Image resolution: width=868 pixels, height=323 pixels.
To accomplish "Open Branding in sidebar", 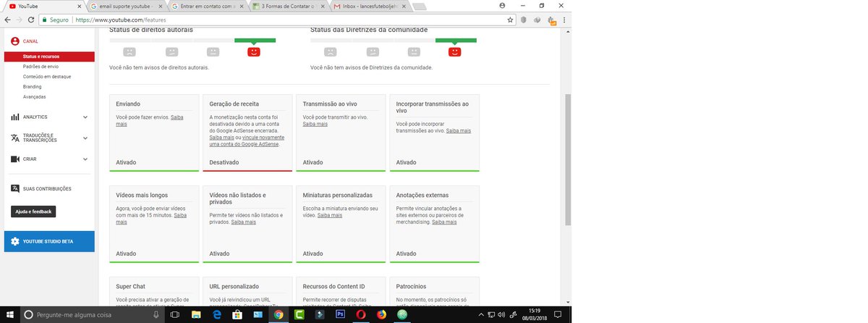I will pyautogui.click(x=33, y=86).
